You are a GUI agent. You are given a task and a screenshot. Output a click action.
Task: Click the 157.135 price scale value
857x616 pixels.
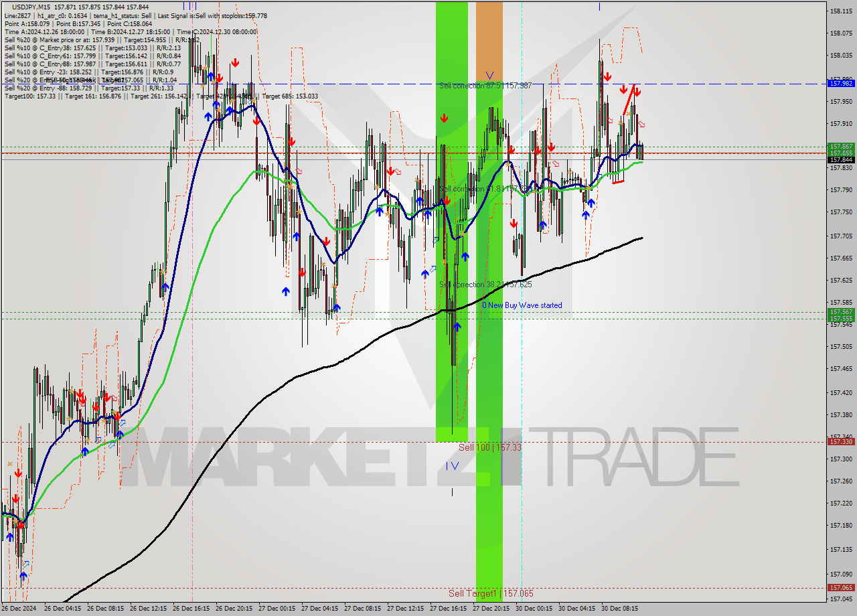[x=841, y=549]
